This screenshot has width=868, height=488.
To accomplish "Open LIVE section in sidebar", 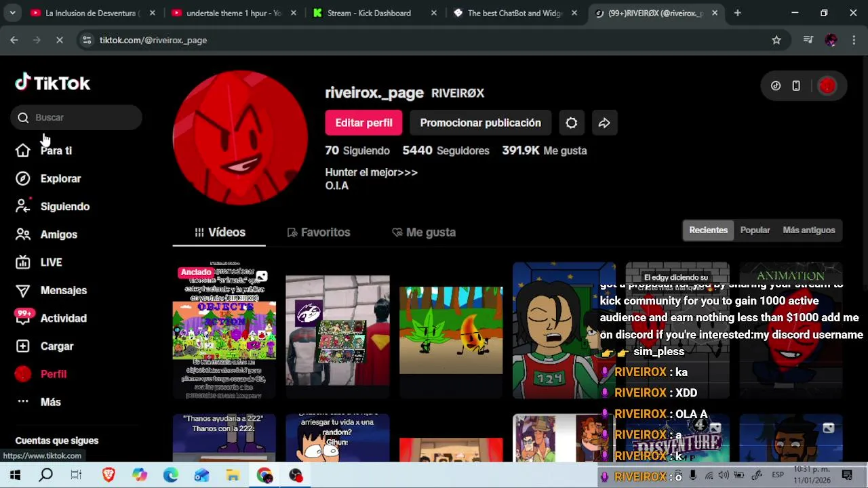I will [x=39, y=262].
